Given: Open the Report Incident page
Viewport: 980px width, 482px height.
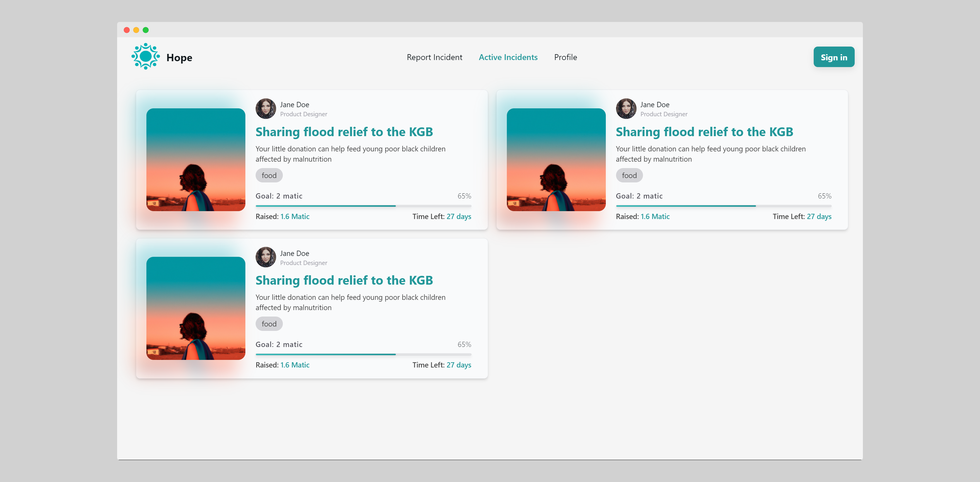Looking at the screenshot, I should point(435,57).
